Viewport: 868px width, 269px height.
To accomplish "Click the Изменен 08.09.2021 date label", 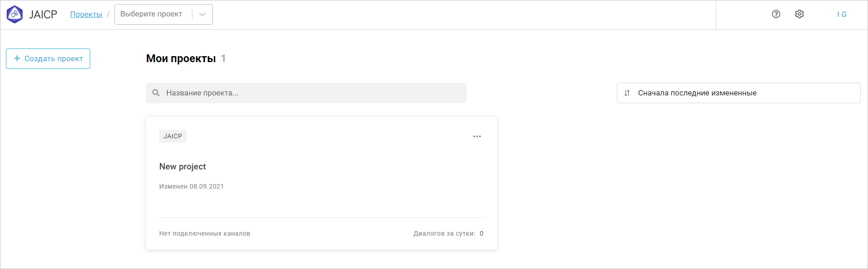I will (x=191, y=186).
